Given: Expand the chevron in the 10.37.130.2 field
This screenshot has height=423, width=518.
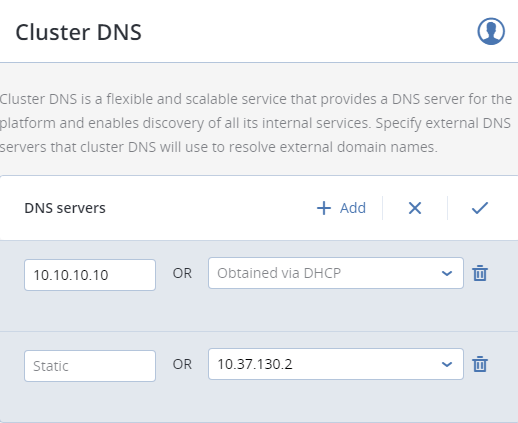Looking at the screenshot, I should [x=447, y=364].
